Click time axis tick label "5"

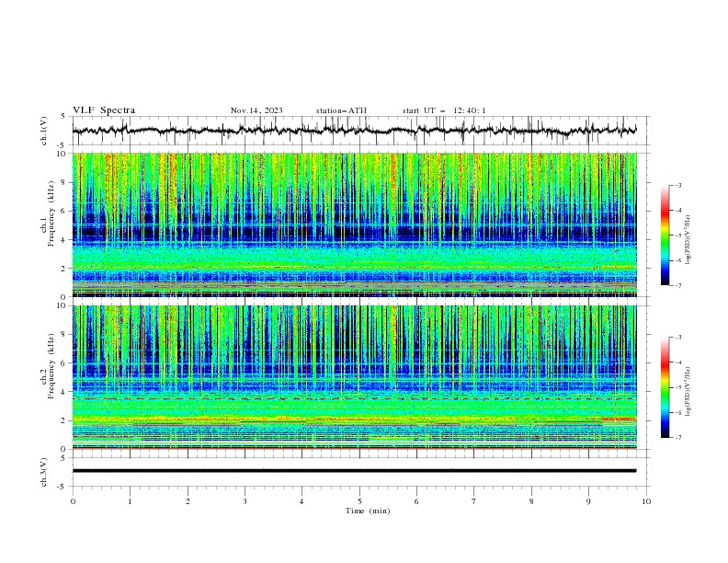coord(359,501)
